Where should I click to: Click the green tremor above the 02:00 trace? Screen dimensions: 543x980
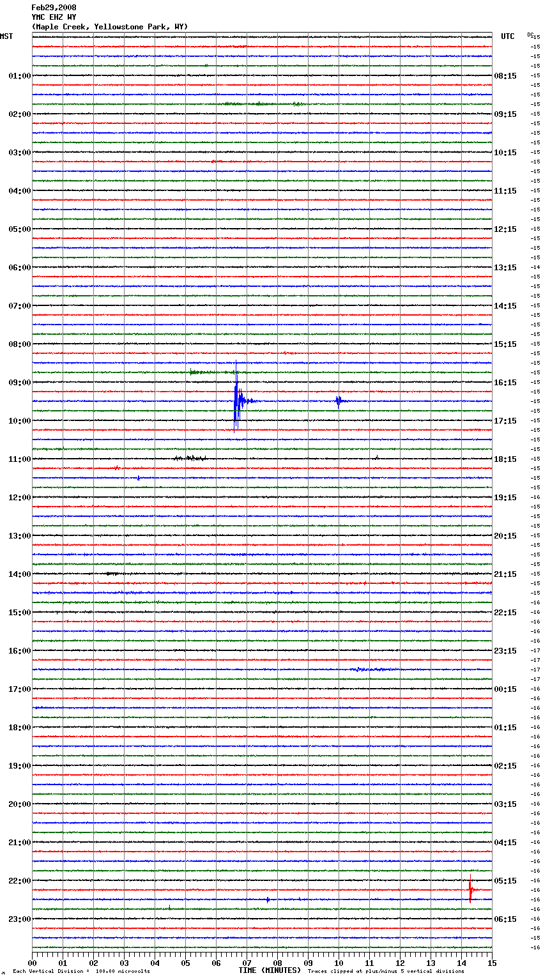pos(263,103)
